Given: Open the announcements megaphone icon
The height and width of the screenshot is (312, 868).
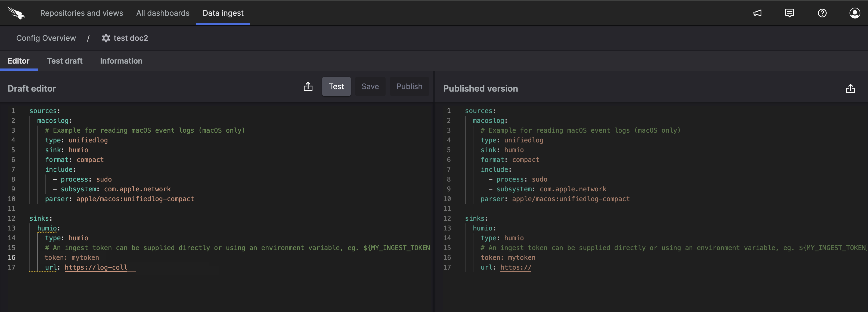Looking at the screenshot, I should coord(757,13).
